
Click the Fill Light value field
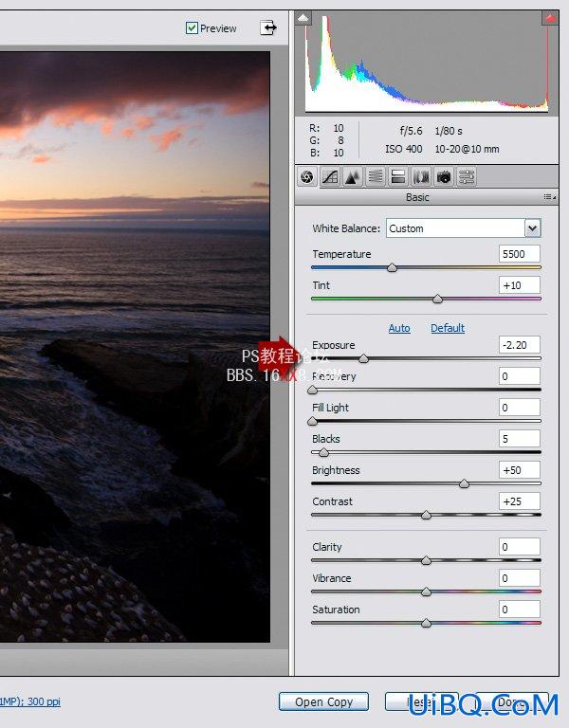point(520,408)
